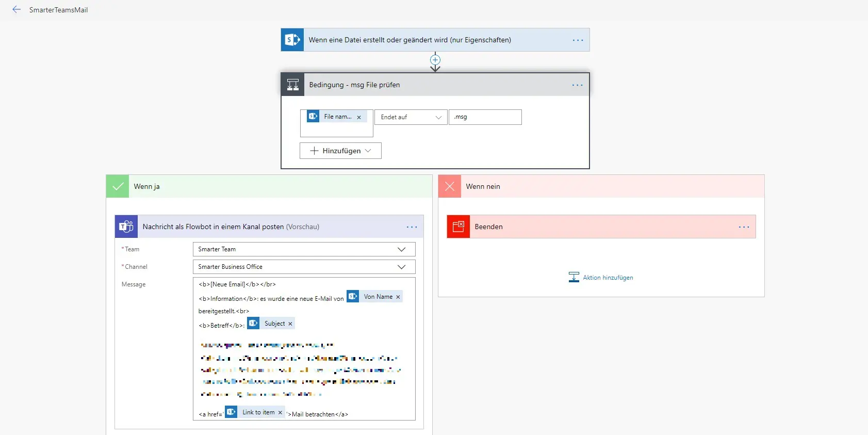Viewport: 868px width, 435px height.
Task: Click the 'Wenn eine Datei erstellt' trigger header
Action: [x=435, y=40]
